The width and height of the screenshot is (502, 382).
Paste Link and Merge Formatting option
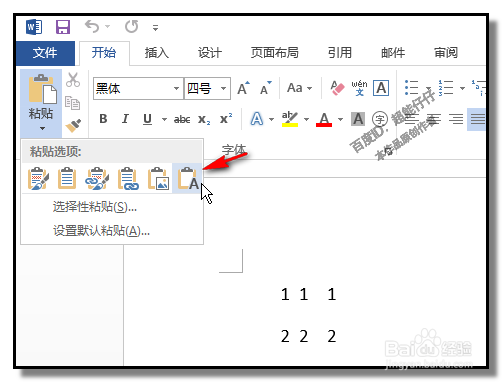click(x=128, y=178)
